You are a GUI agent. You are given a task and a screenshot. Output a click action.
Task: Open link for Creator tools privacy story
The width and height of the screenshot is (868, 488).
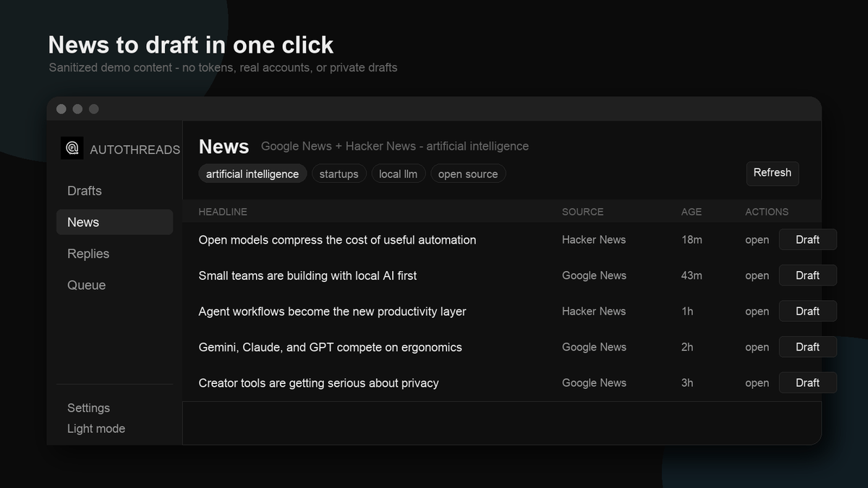click(x=757, y=383)
